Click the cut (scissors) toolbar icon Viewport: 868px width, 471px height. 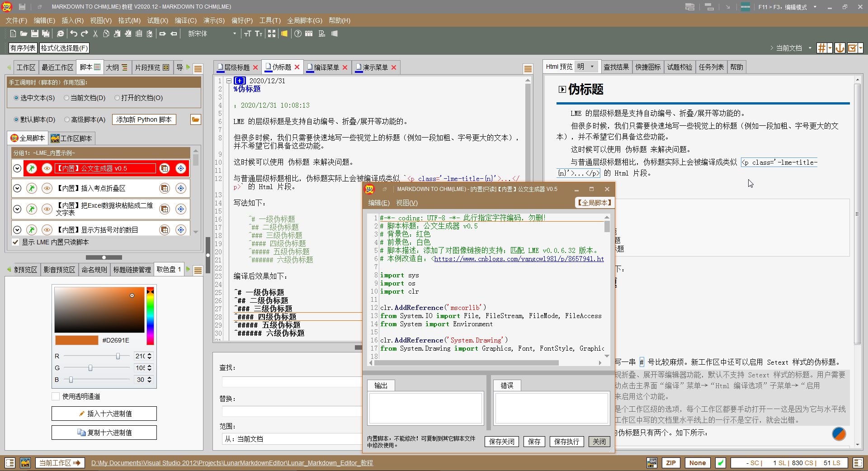95,33
